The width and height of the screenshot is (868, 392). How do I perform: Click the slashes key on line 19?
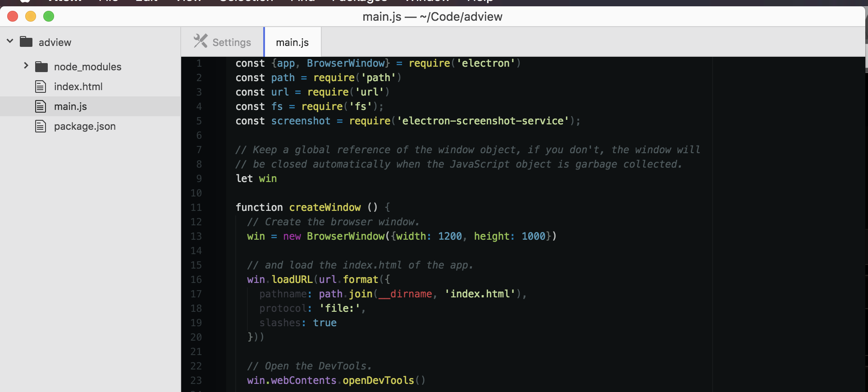[x=280, y=323]
